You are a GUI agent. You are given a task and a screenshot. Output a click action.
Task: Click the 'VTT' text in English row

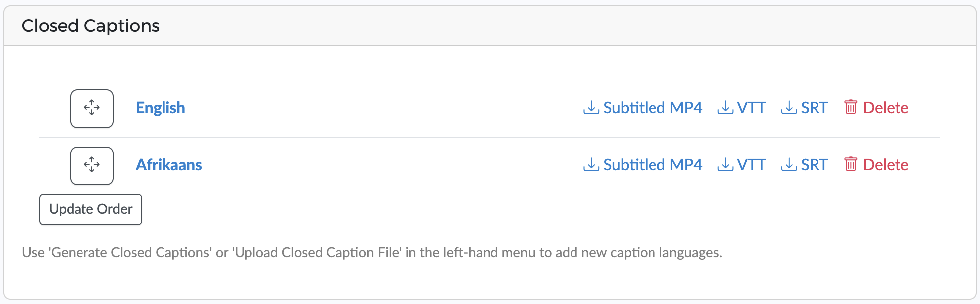pyautogui.click(x=751, y=108)
